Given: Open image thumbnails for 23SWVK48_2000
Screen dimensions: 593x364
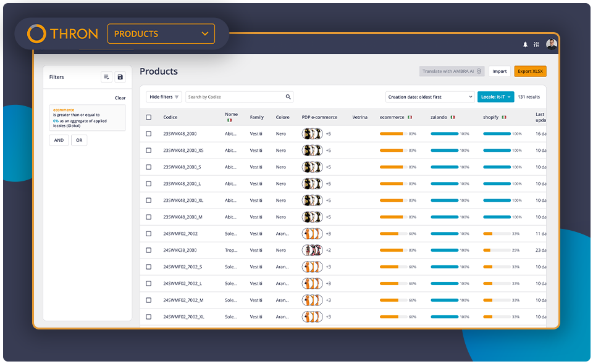Looking at the screenshot, I should click(x=313, y=134).
